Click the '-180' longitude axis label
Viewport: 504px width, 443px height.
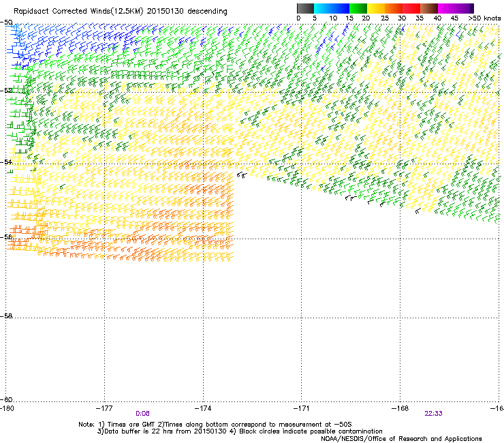(x=7, y=408)
